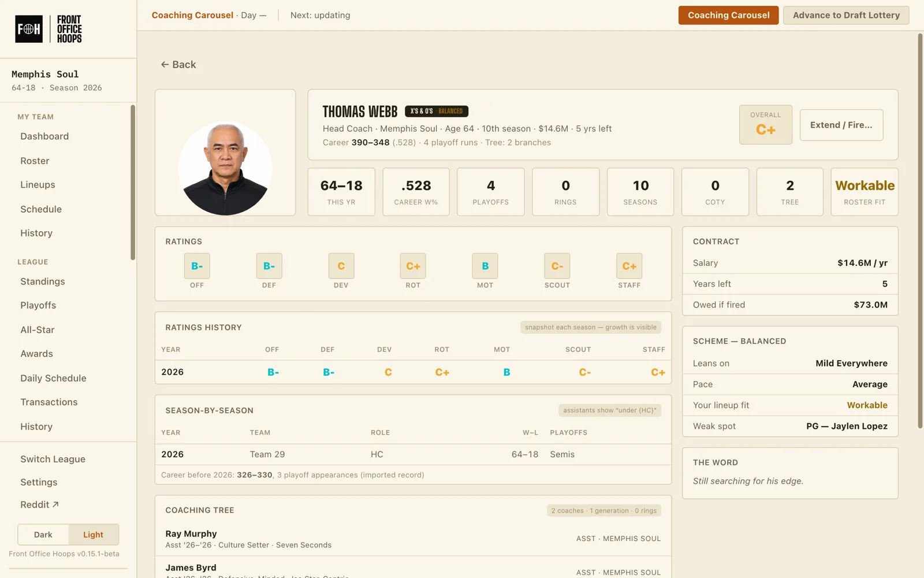Advance to Draft Lottery

[x=846, y=15]
